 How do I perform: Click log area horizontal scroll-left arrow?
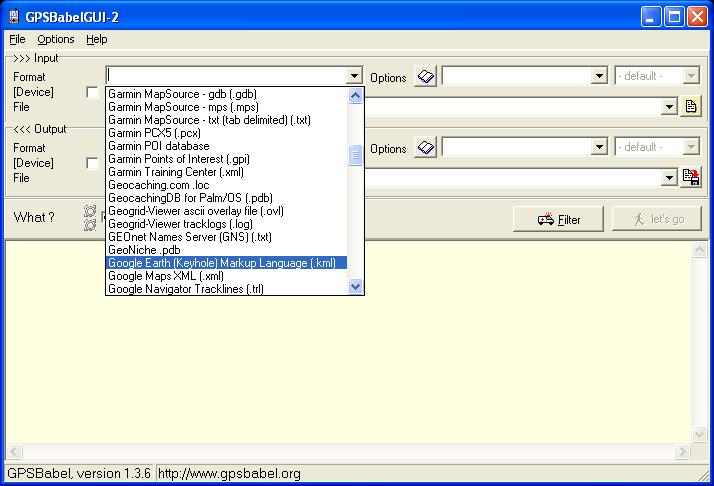point(14,452)
